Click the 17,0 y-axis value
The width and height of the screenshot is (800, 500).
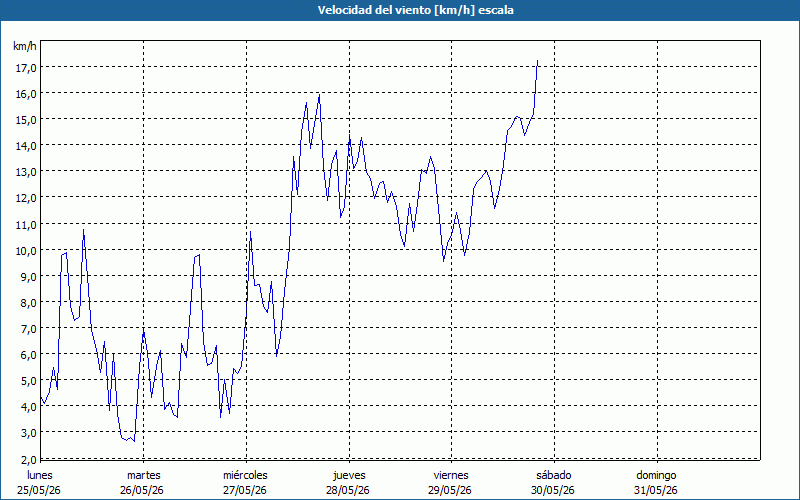(x=26, y=68)
